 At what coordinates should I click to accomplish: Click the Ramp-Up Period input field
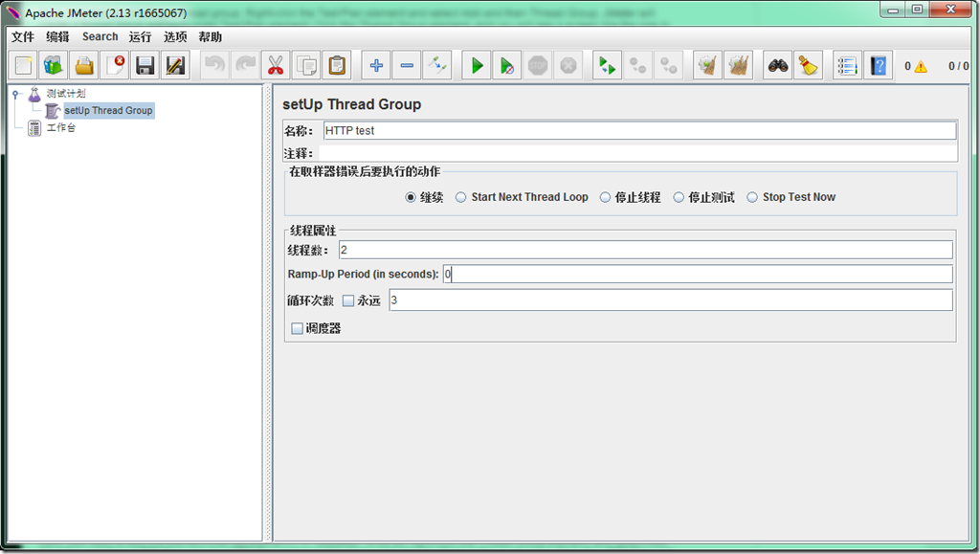click(698, 274)
